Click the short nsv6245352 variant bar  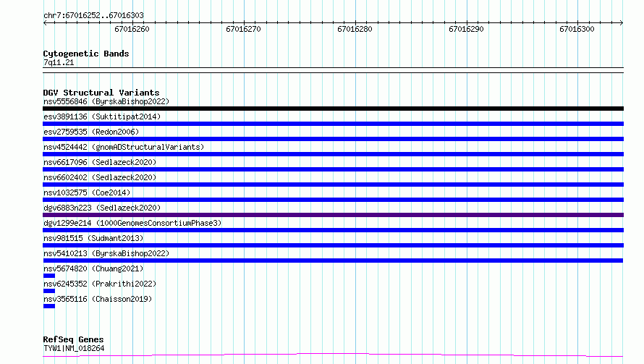[49, 291]
